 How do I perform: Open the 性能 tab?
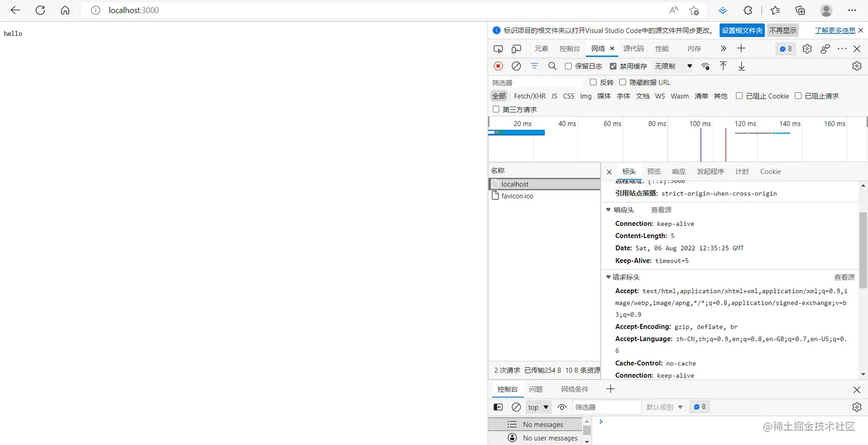tap(662, 49)
